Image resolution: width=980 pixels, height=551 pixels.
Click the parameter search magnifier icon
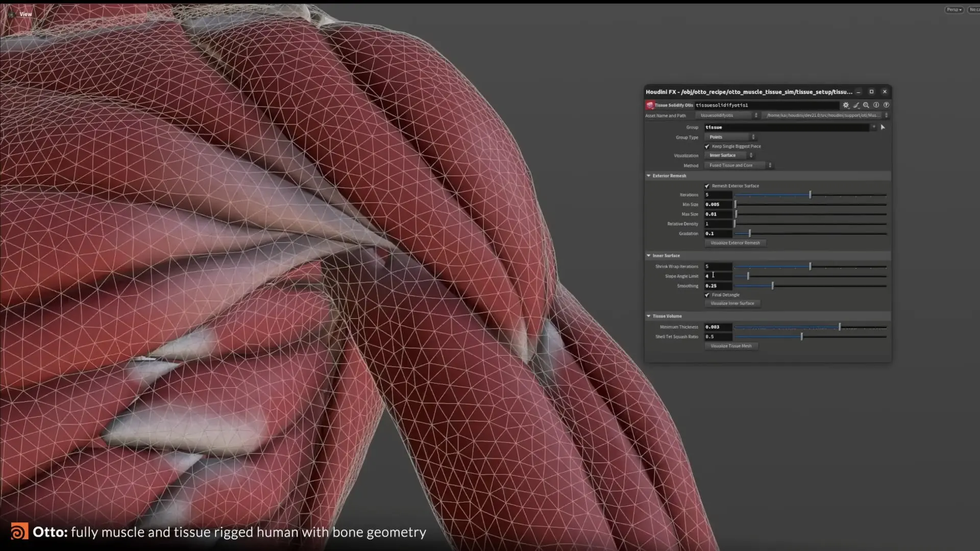pos(866,105)
